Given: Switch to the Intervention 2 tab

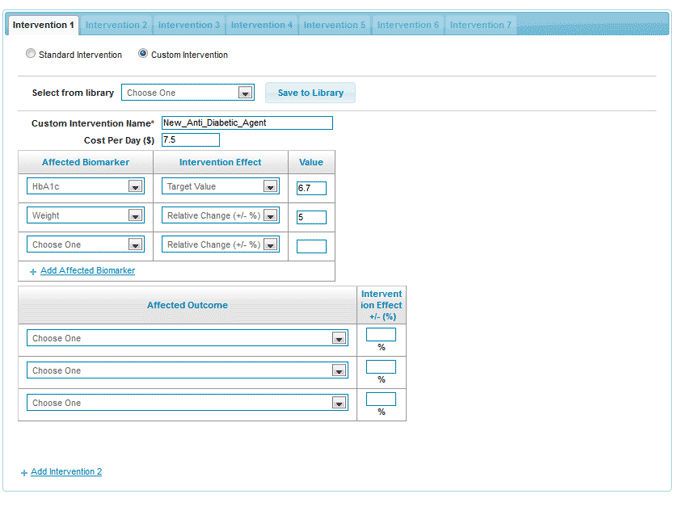Looking at the screenshot, I should click(x=116, y=25).
